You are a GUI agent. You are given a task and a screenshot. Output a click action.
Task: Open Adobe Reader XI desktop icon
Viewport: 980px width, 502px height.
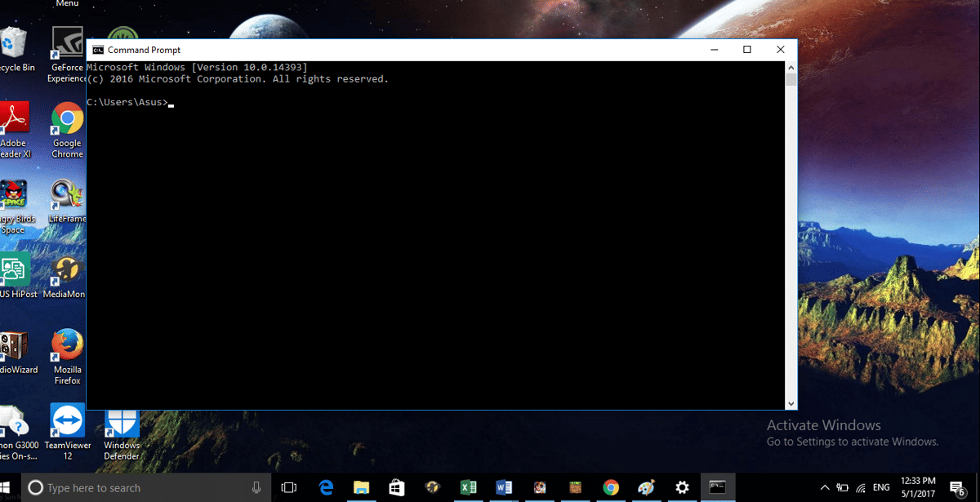pyautogui.click(x=14, y=121)
